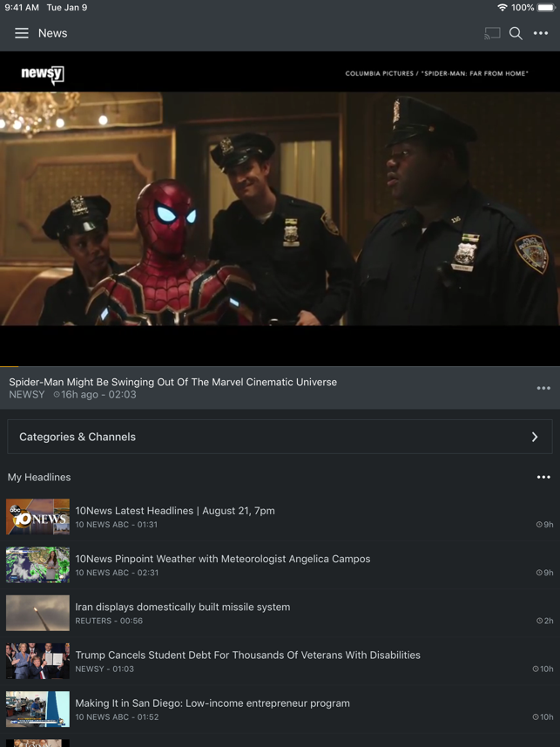Click 'NEWSY - 01:03' subtitle

pos(105,669)
